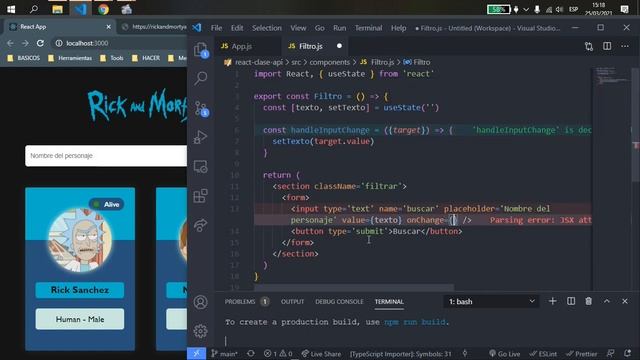Open Chrome from the taskbar

[103, 9]
